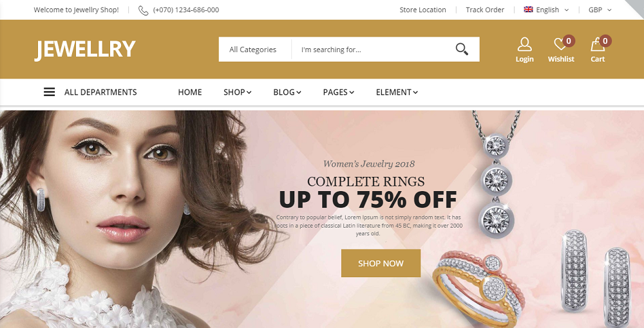The height and width of the screenshot is (328, 644).
Task: Click the UK flag language icon
Action: 528,10
